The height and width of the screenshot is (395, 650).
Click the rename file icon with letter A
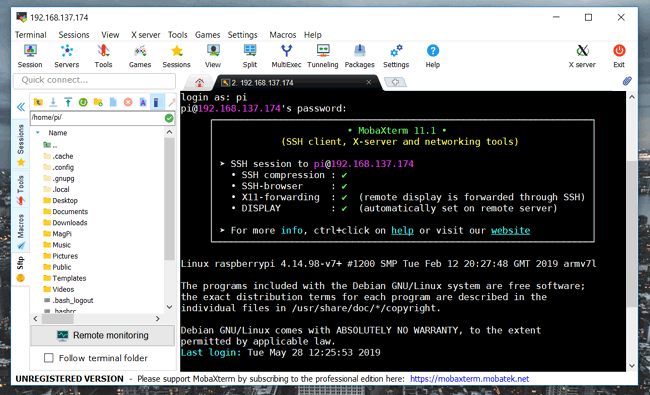tap(143, 102)
